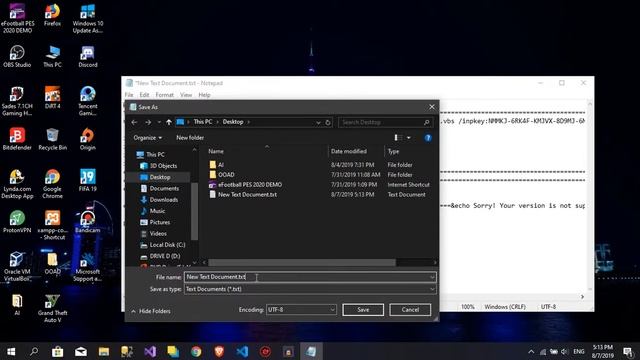Open This PC desktop icon

pyautogui.click(x=52, y=56)
